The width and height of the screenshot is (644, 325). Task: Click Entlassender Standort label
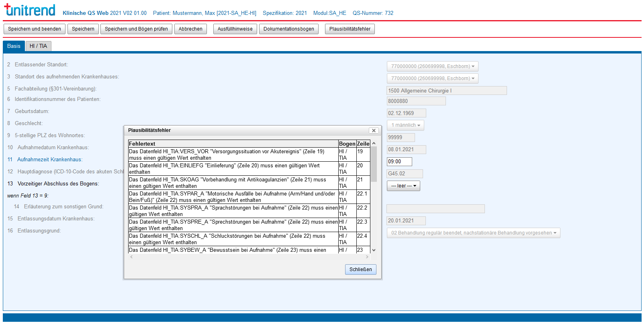click(41, 65)
